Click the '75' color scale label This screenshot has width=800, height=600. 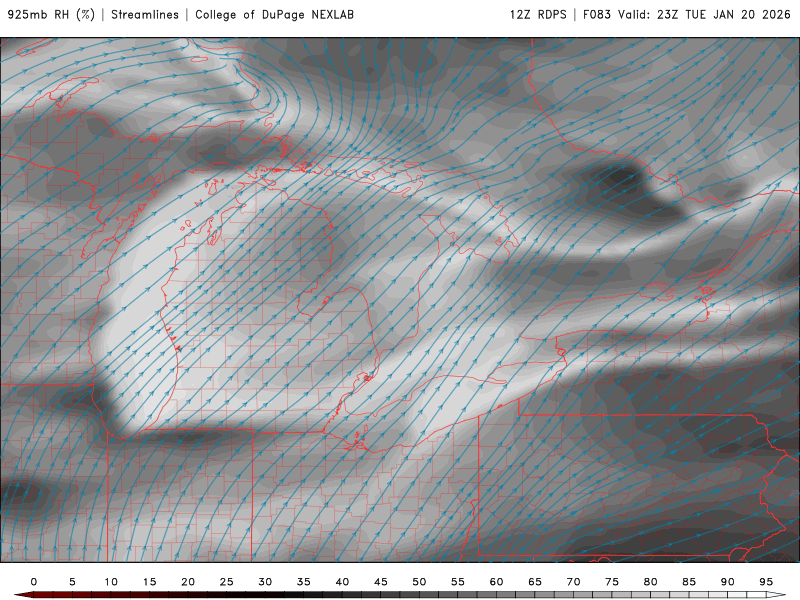[612, 582]
